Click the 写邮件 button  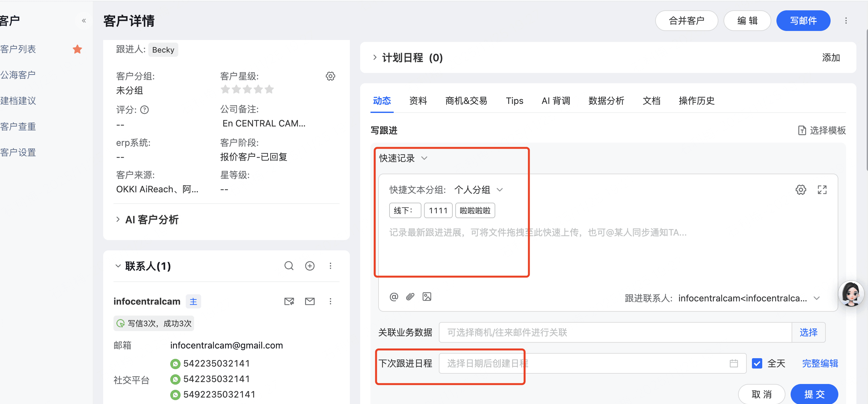(x=803, y=21)
